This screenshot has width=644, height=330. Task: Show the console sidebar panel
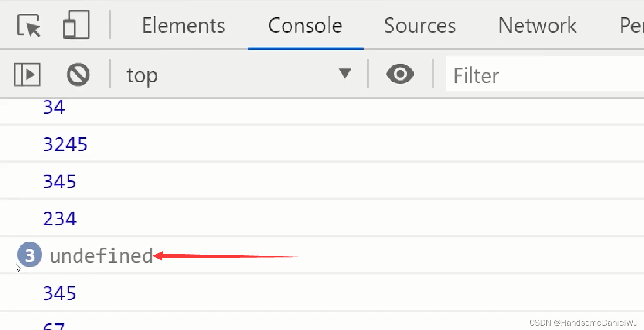click(27, 75)
